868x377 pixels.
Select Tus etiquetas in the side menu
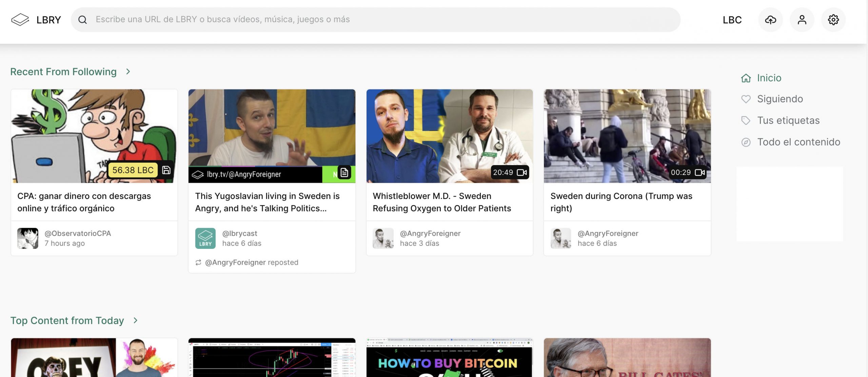pyautogui.click(x=788, y=120)
